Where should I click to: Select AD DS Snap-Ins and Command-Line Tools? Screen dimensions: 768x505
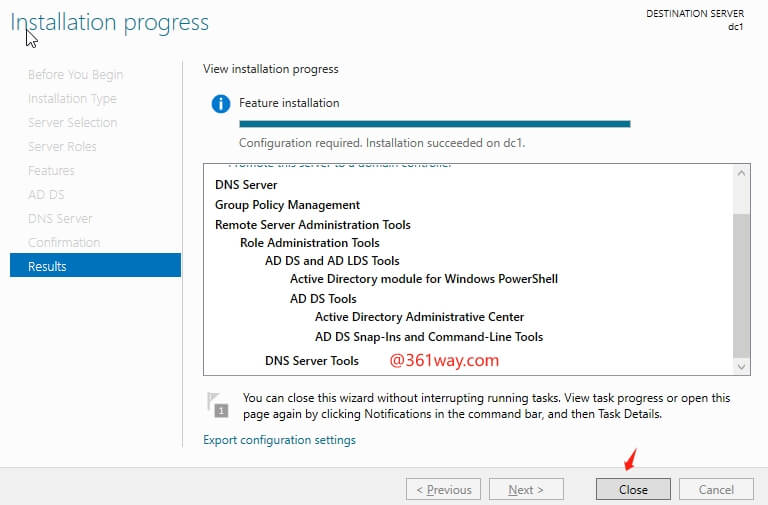(x=429, y=337)
